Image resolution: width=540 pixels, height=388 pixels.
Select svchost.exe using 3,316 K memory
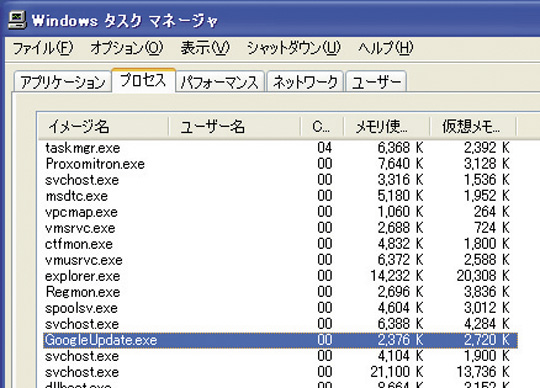(x=280, y=180)
